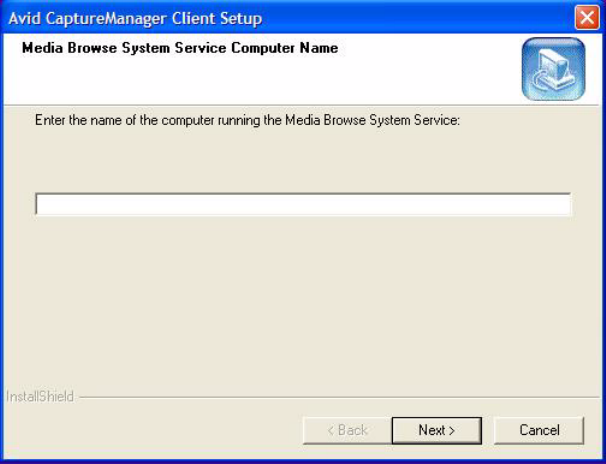
Task: Abort installation with the Cancel button
Action: point(538,430)
